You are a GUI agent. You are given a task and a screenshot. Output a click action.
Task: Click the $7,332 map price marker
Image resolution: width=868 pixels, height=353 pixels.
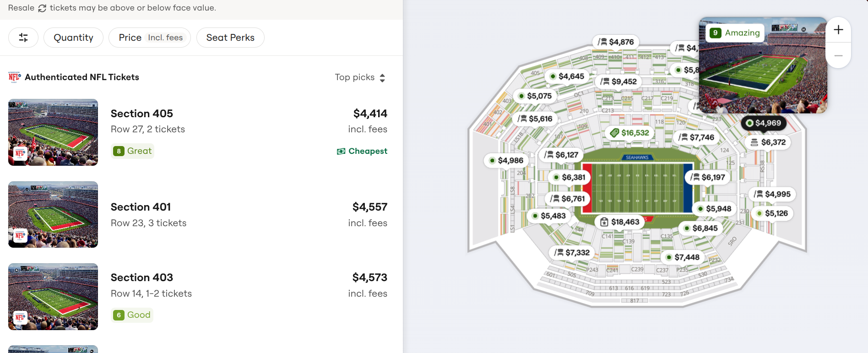pyautogui.click(x=572, y=253)
